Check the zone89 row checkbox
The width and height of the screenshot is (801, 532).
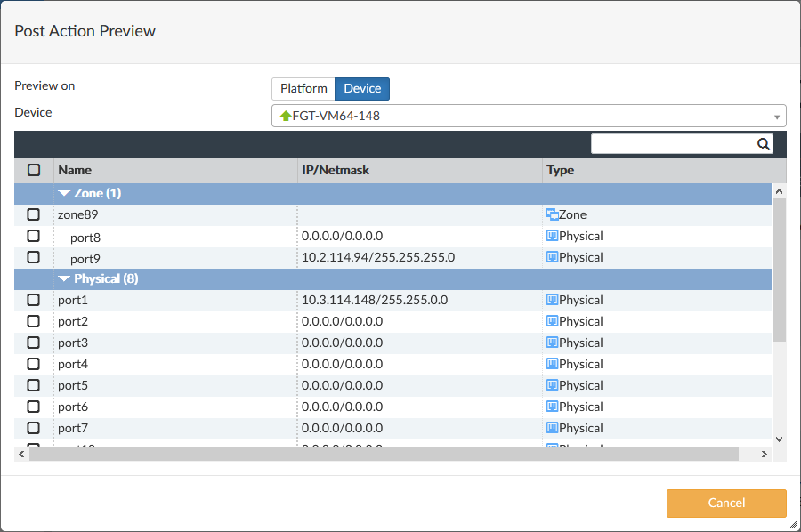33,214
